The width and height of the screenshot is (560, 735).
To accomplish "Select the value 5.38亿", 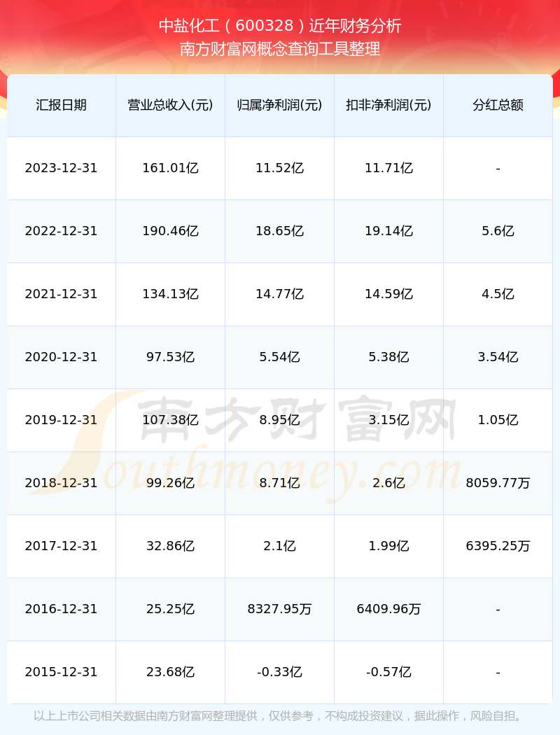I will pos(388,357).
